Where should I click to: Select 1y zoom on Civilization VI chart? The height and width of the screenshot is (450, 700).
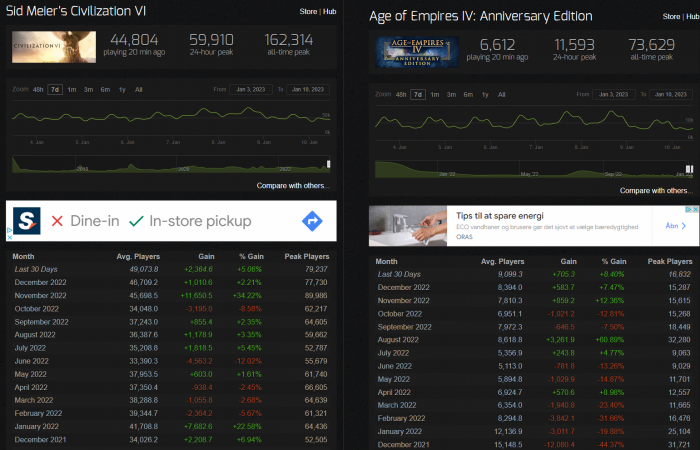[122, 90]
